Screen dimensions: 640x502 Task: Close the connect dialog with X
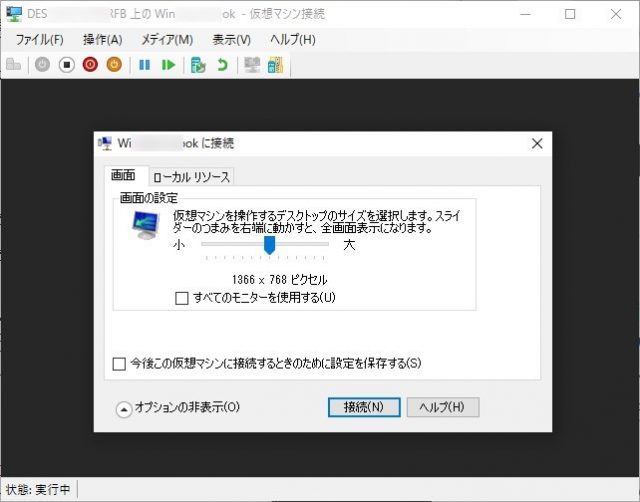pos(537,143)
